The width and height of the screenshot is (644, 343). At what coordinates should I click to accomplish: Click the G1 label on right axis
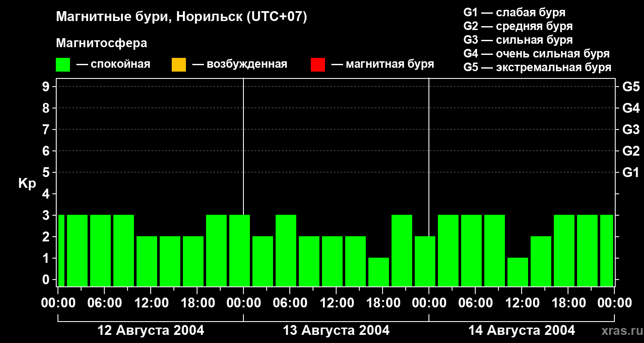tap(631, 172)
